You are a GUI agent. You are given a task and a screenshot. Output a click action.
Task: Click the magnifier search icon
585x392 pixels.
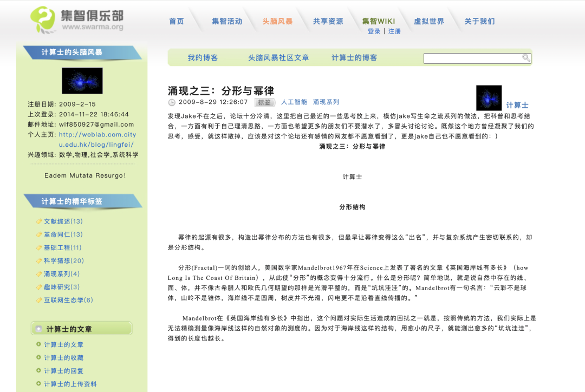[526, 58]
